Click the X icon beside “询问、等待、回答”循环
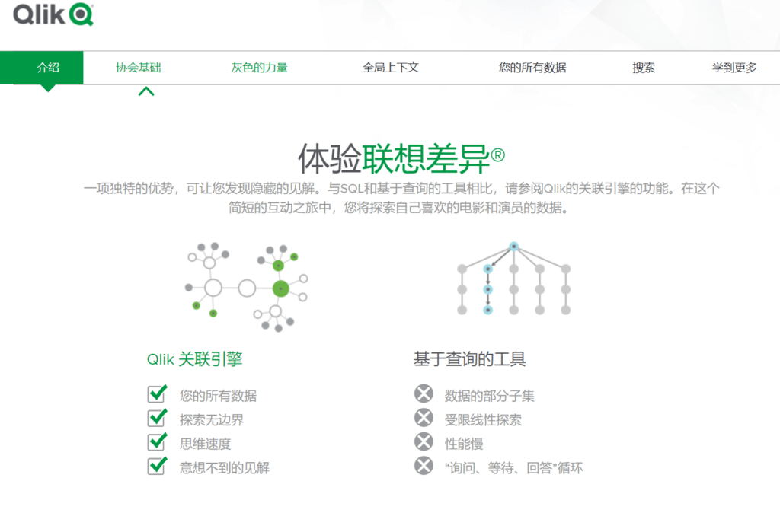The height and width of the screenshot is (532, 780). [424, 466]
